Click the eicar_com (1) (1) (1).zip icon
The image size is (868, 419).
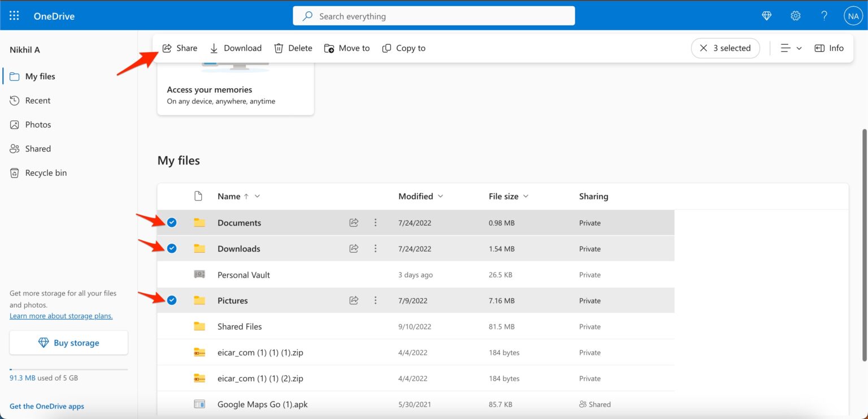pyautogui.click(x=199, y=352)
